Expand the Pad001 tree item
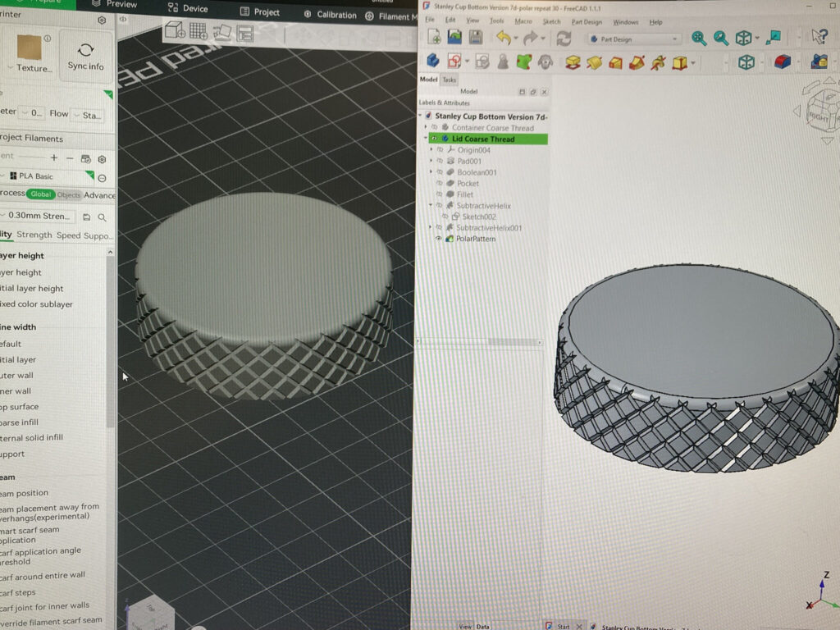 tap(431, 161)
